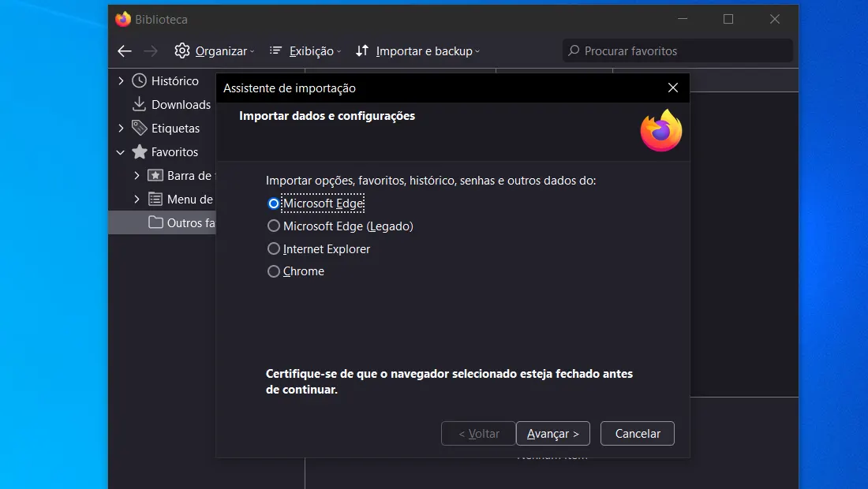This screenshot has width=868, height=489.
Task: Select the Microsoft Edge radio option
Action: 274,203
